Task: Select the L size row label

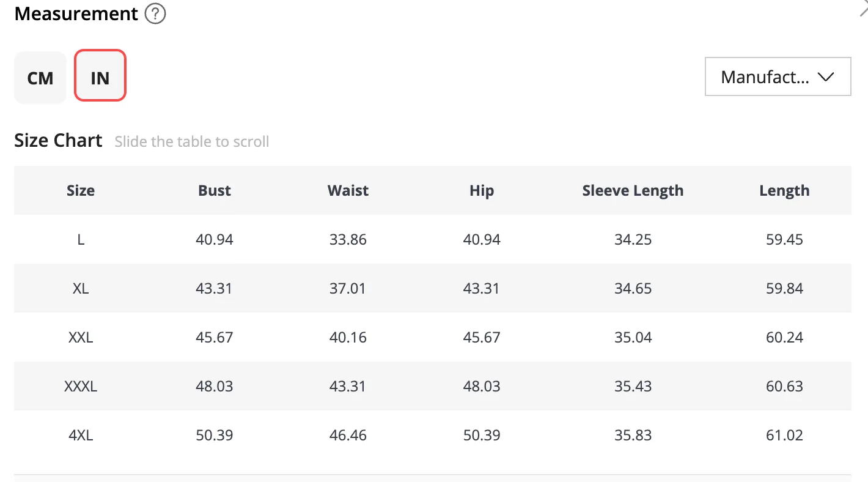Action: 81,239
